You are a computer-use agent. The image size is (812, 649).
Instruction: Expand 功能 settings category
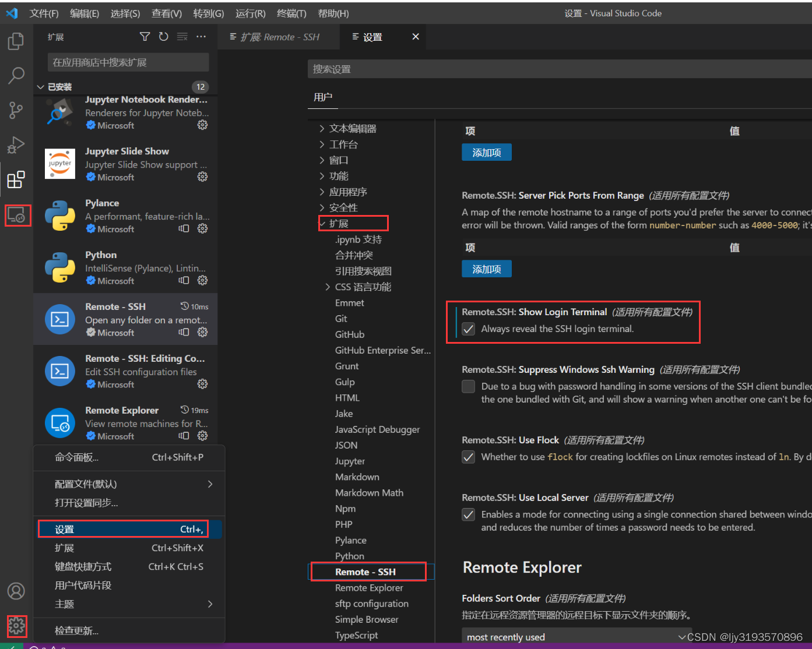(322, 176)
